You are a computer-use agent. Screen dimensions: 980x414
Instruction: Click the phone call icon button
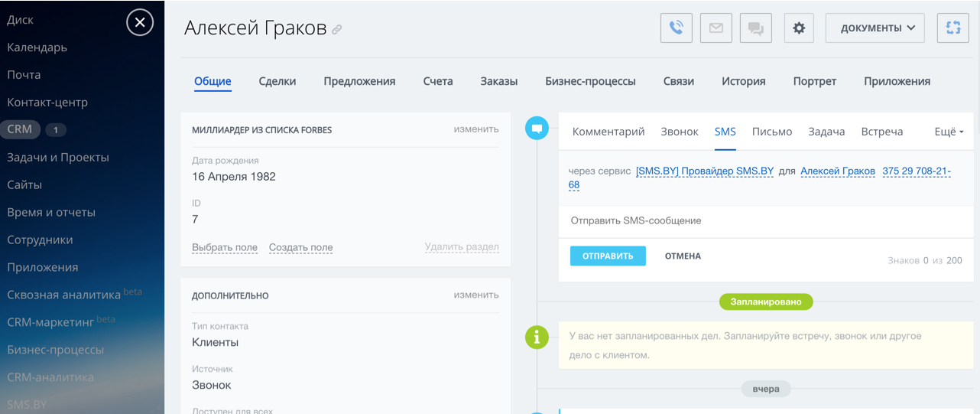pos(677,28)
